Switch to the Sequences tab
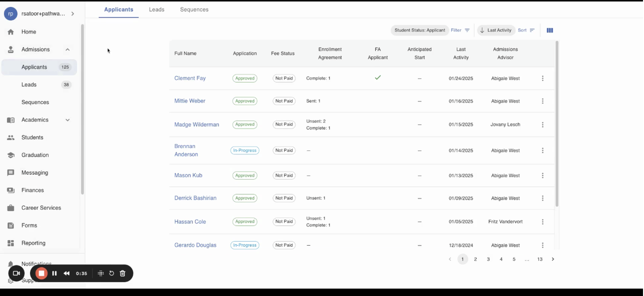Screen dimensions: 644x296 (x=194, y=10)
